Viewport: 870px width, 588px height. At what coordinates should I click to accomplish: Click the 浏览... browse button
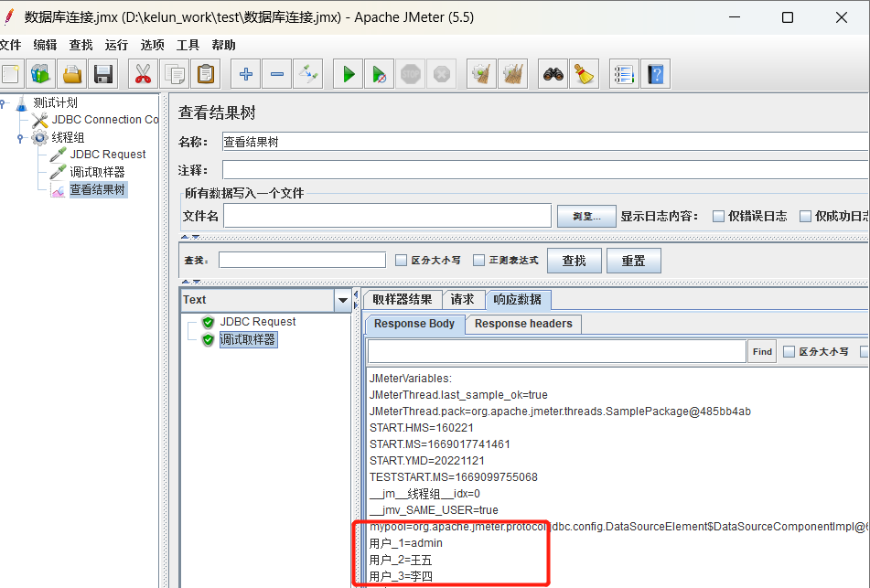coord(586,217)
